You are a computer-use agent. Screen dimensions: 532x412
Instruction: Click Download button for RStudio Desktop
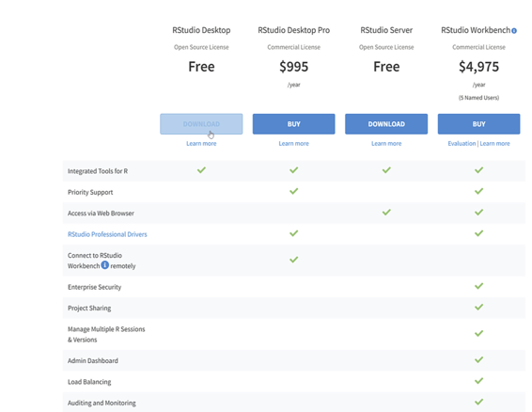tap(201, 124)
